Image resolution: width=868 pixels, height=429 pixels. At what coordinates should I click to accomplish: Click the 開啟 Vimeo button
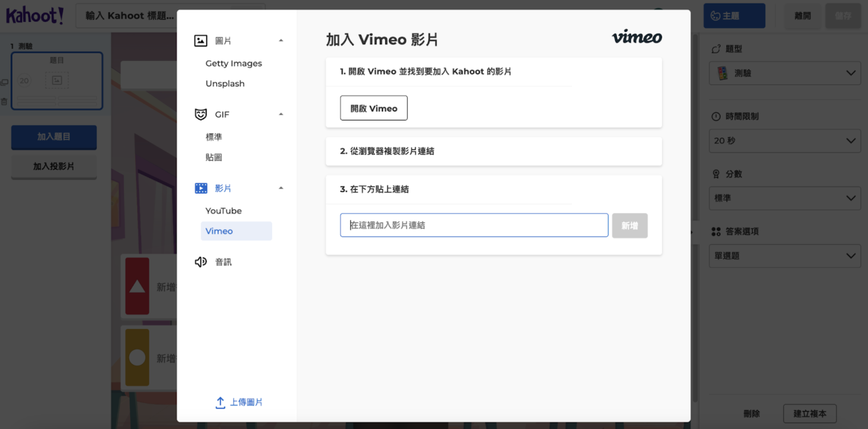point(374,108)
